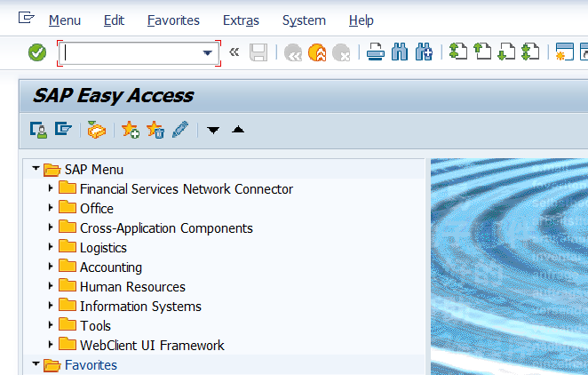
Task: Click the User Menu icon
Action: (x=38, y=130)
